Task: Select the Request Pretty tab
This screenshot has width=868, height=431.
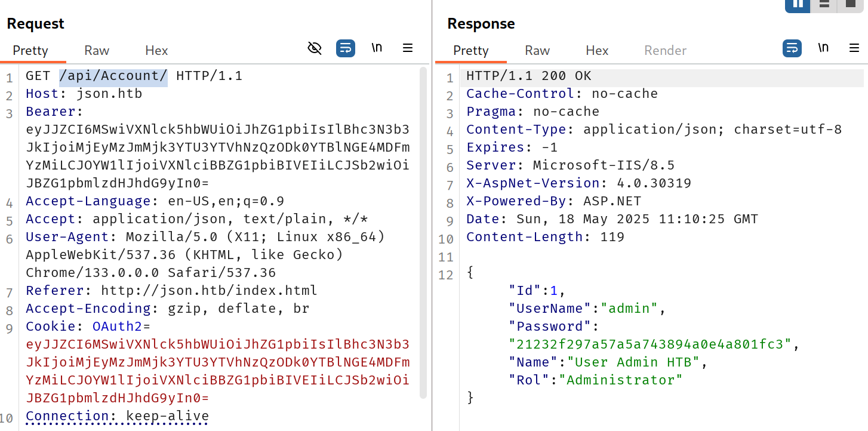Action: [30, 51]
